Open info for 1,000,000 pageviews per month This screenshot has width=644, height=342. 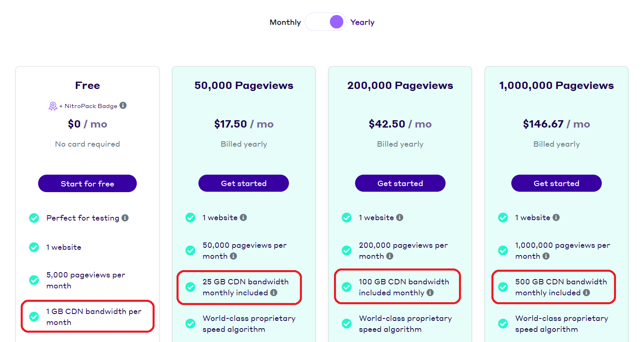[546, 256]
